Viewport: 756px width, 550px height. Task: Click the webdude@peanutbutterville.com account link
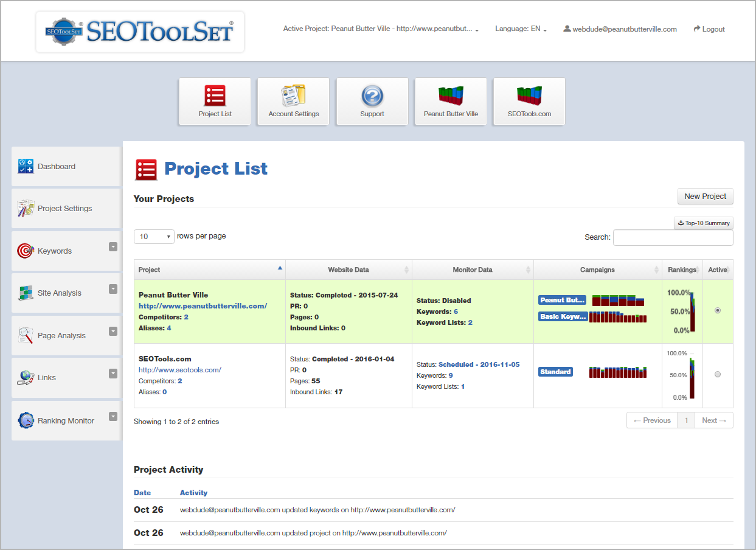624,29
